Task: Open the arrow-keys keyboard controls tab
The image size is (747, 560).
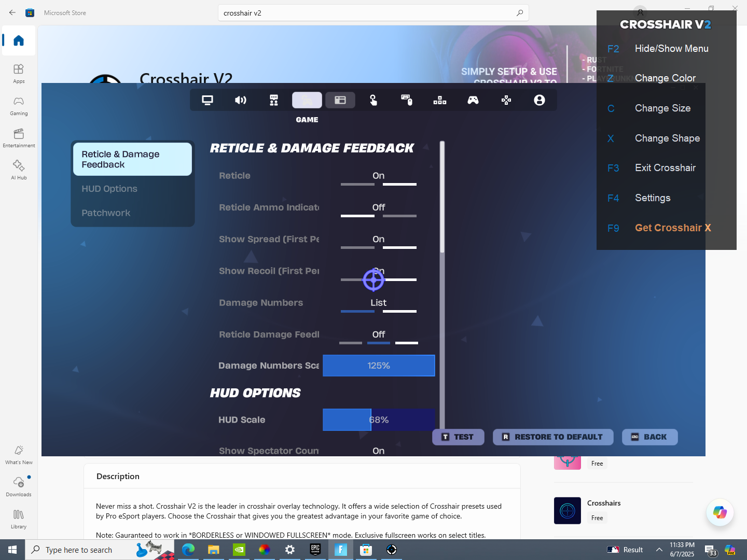Action: pos(440,100)
